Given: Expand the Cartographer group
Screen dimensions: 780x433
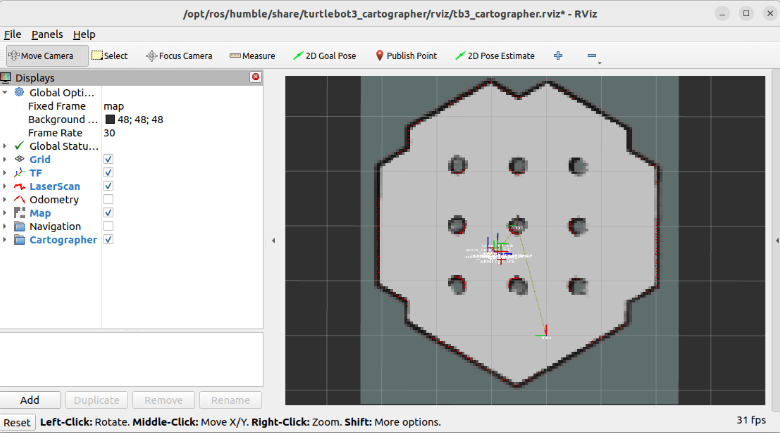Looking at the screenshot, I should (5, 240).
